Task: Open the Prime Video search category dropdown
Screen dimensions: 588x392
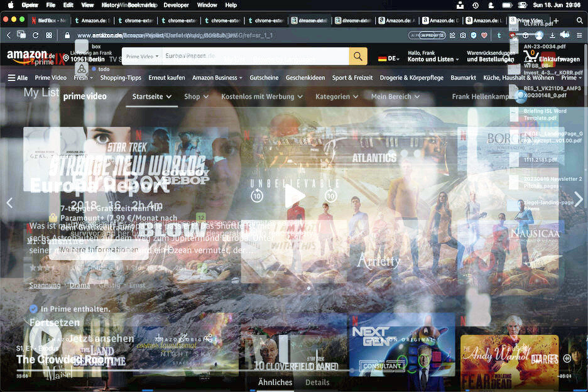Action: point(142,57)
